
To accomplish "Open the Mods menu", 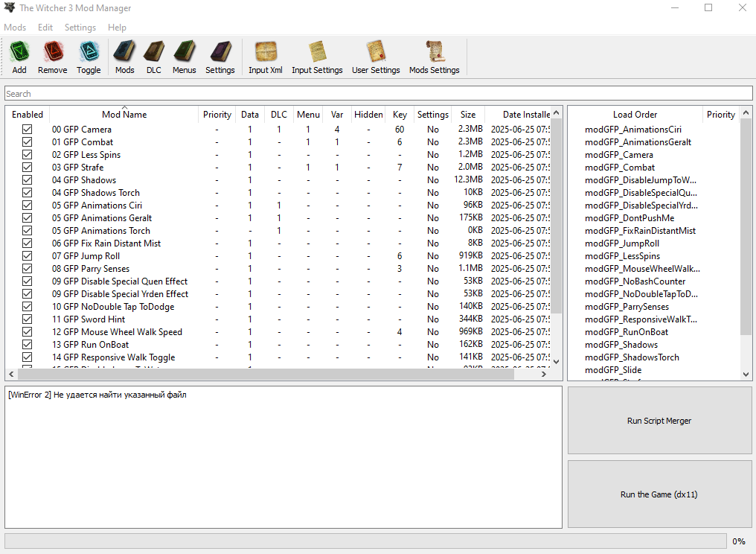I will [x=15, y=28].
